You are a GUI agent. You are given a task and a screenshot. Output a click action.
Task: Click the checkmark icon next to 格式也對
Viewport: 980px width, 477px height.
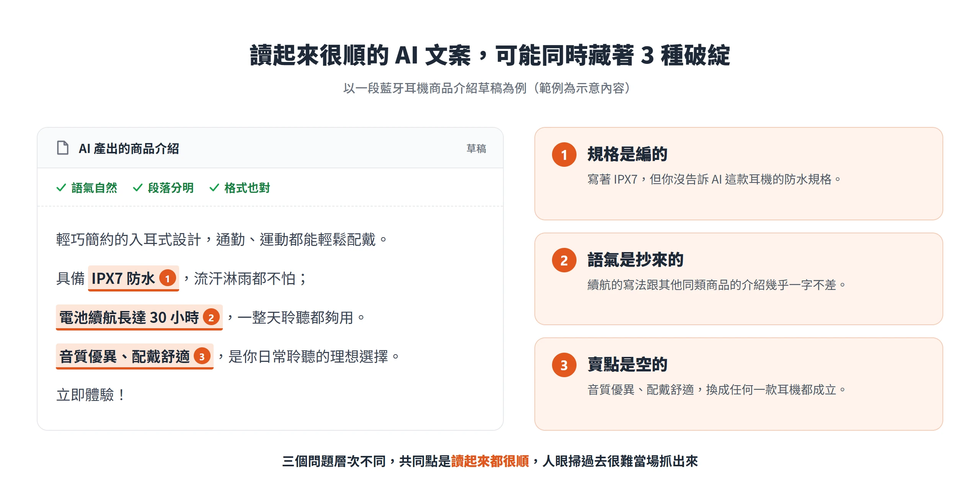(214, 188)
